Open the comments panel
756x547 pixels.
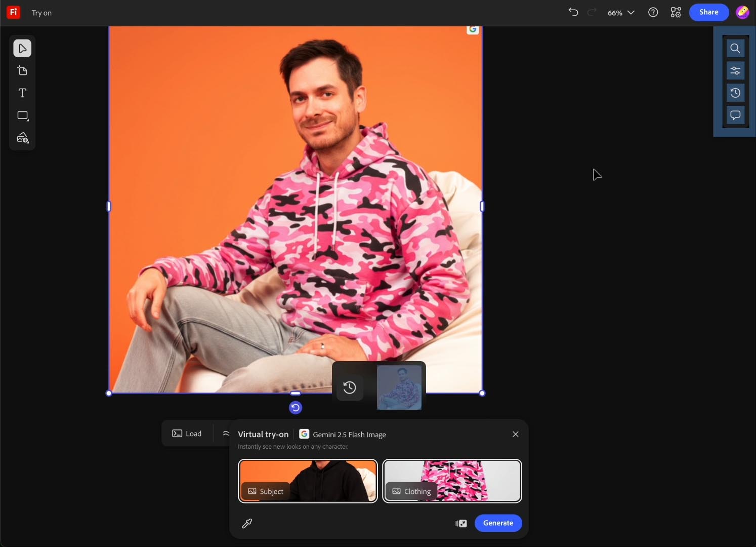tap(735, 115)
